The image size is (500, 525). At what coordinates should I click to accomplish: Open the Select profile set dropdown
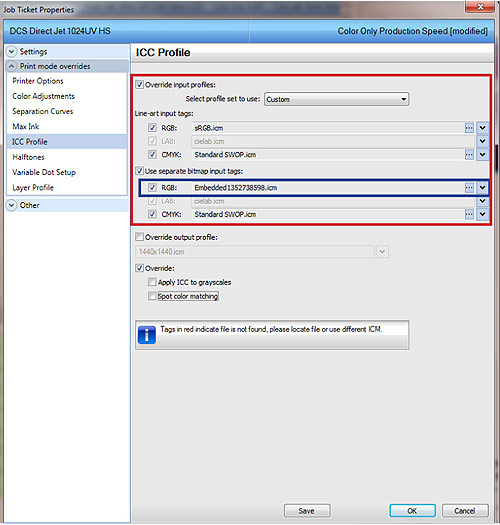(337, 99)
